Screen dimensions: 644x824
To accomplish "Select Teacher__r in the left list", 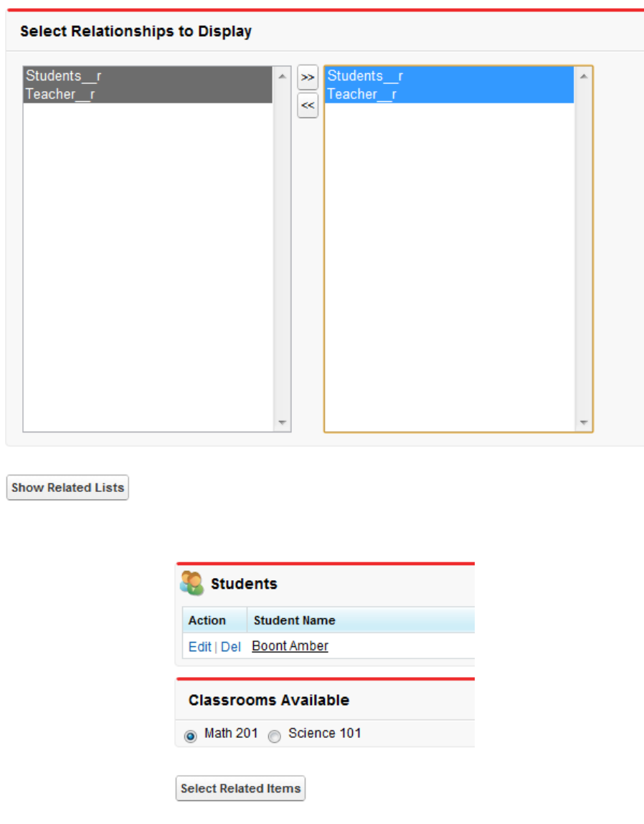I will tap(148, 94).
